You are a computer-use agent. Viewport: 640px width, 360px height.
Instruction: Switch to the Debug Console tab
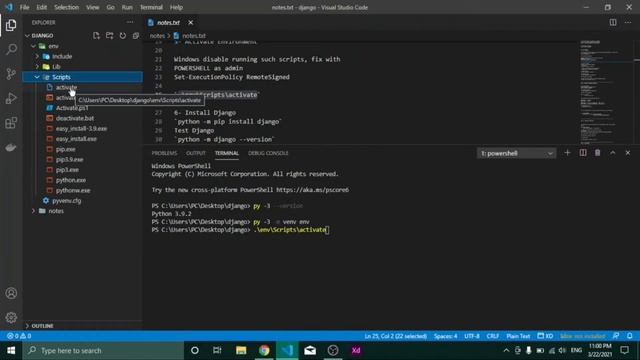pyautogui.click(x=268, y=153)
